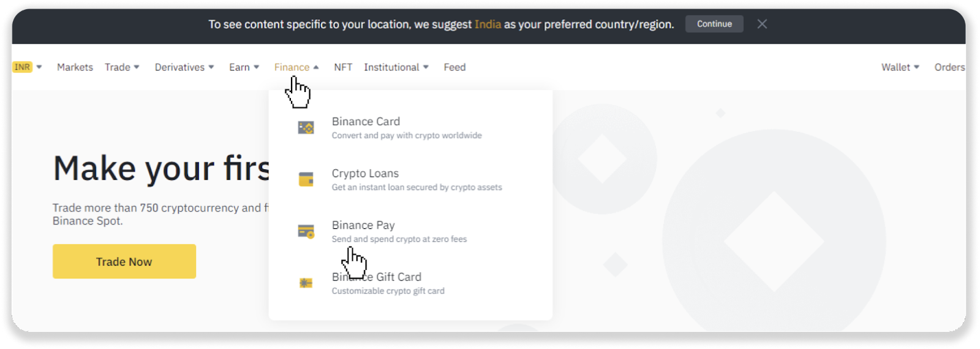Click the Crypto Loans wallet icon
Screen dimensions: 980x349
[x=306, y=179]
